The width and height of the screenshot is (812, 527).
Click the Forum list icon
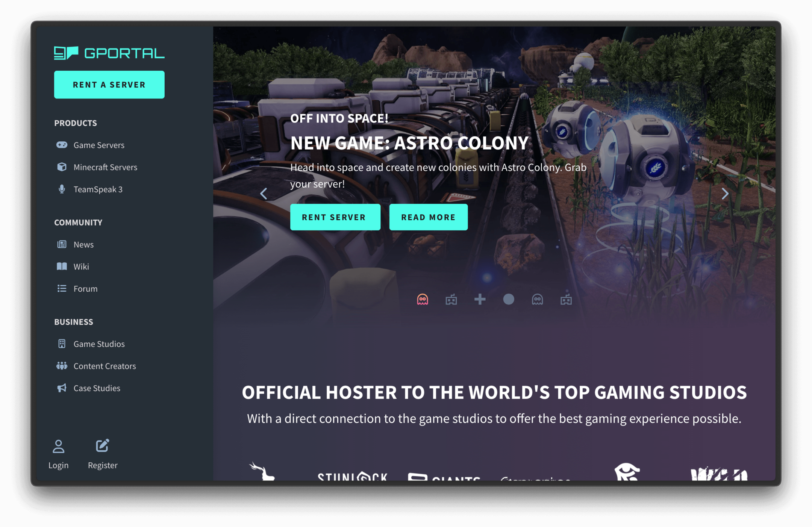62,288
